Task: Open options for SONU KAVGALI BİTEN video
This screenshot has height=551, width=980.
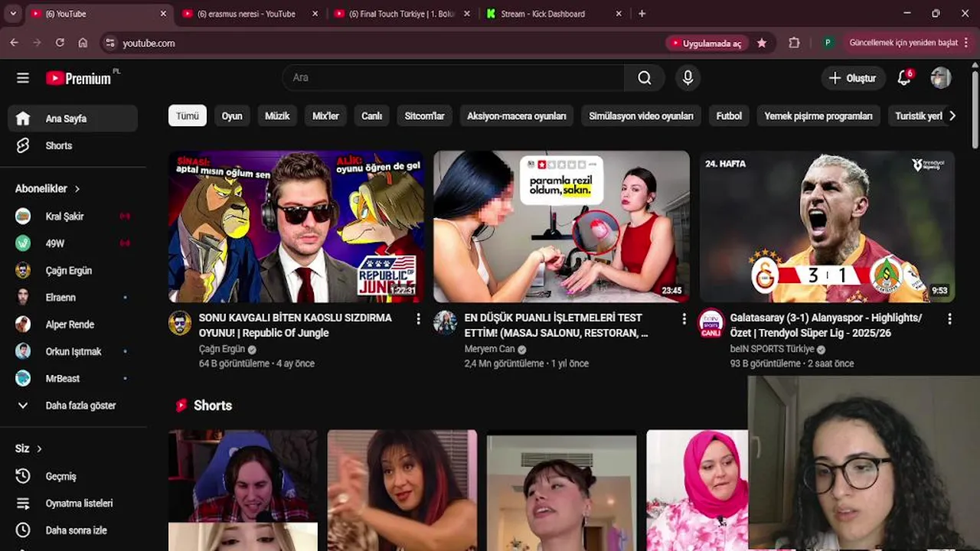Action: click(418, 318)
